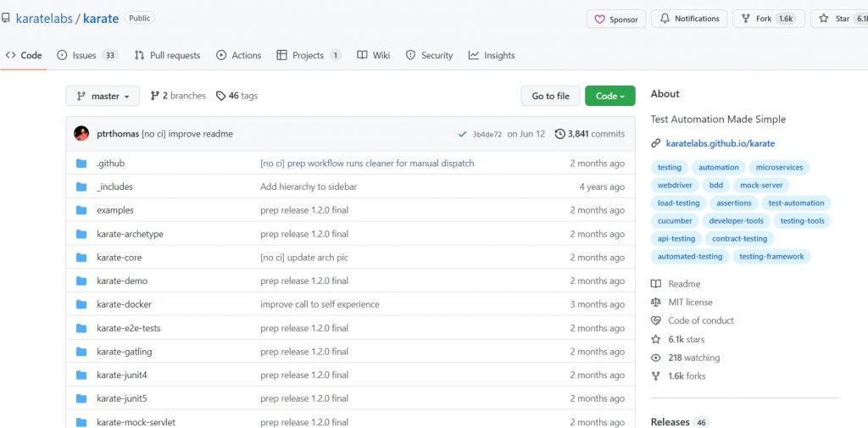Open the Code of conduct link
Screen dimensions: 868x428
click(x=693, y=320)
